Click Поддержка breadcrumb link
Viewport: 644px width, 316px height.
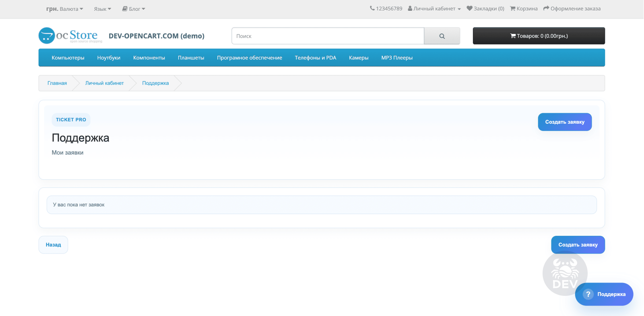(155, 83)
